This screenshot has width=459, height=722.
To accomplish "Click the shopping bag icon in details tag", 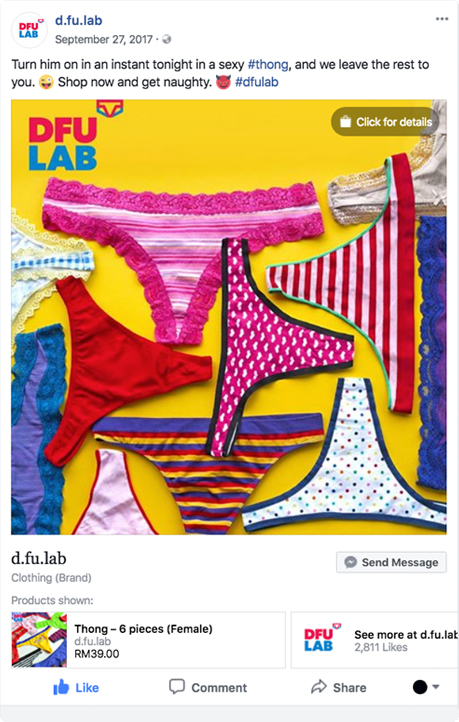I will [345, 122].
